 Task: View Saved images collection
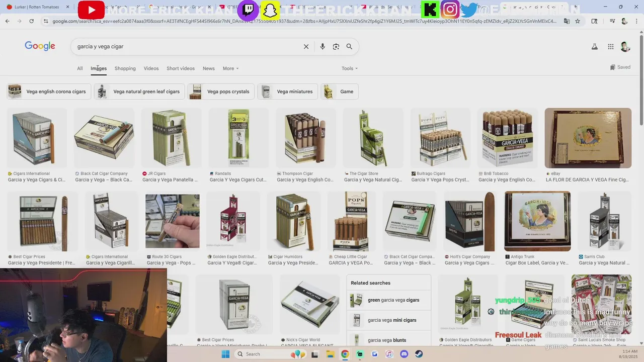[x=620, y=67]
